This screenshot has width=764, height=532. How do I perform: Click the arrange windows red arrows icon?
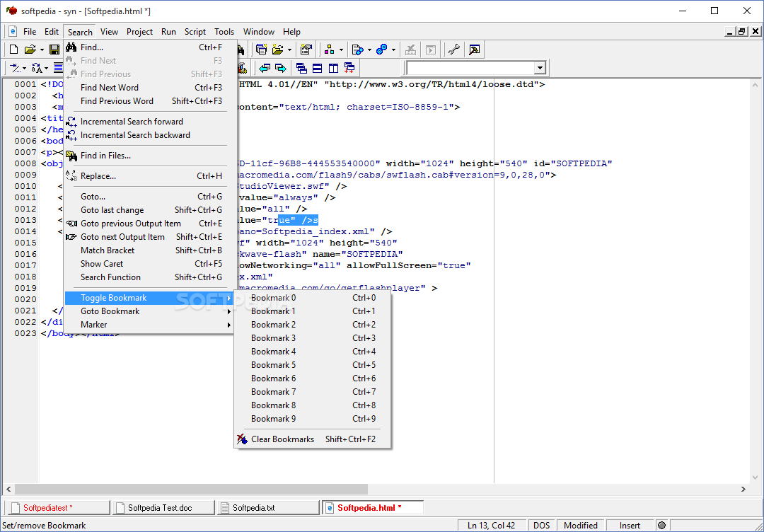[349, 68]
